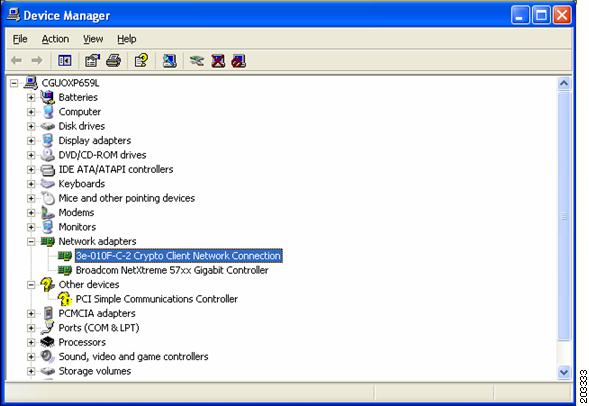The width and height of the screenshot is (589, 406).
Task: Click the Uninstall device toolbar icon
Action: tap(218, 60)
